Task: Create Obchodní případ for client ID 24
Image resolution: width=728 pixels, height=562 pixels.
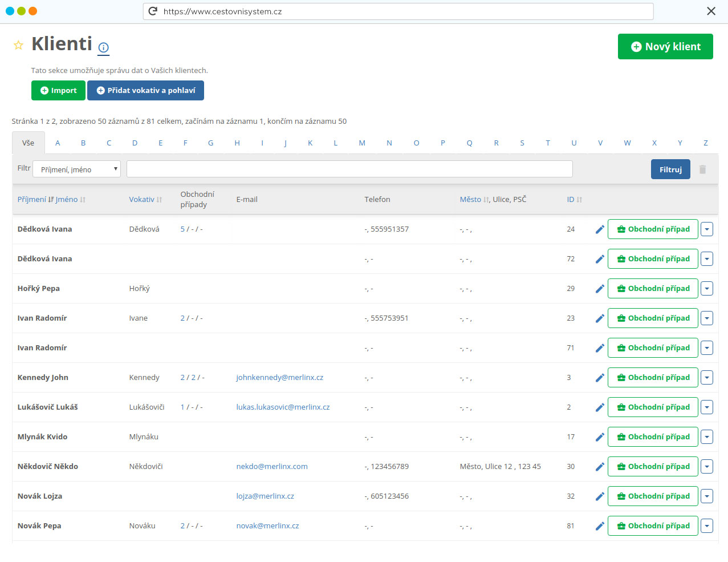Action: pos(653,229)
